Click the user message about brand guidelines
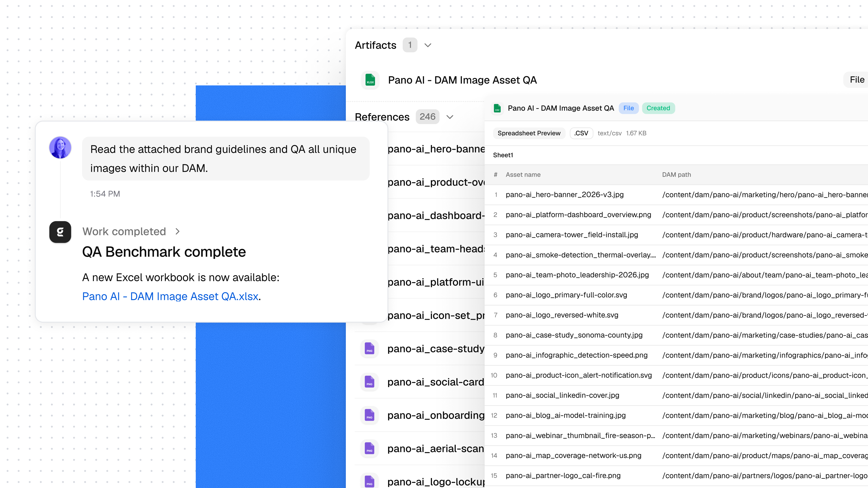Image resolution: width=868 pixels, height=488 pixels. point(226,158)
